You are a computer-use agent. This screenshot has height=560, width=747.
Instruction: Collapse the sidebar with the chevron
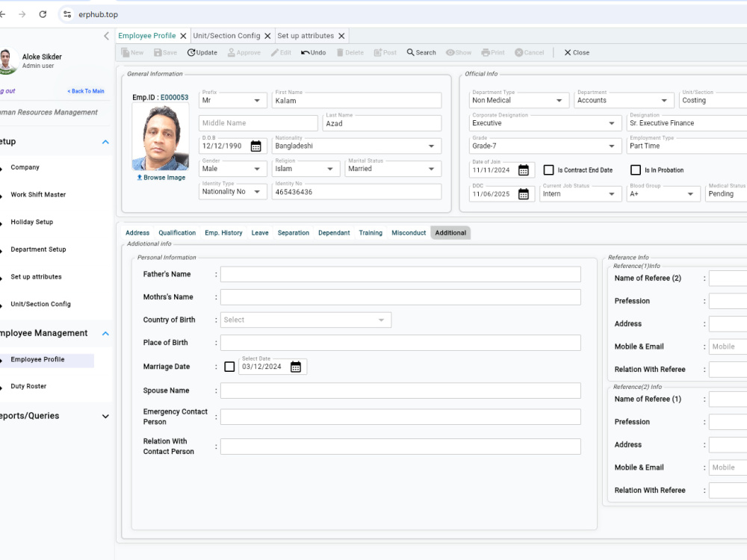pos(106,36)
